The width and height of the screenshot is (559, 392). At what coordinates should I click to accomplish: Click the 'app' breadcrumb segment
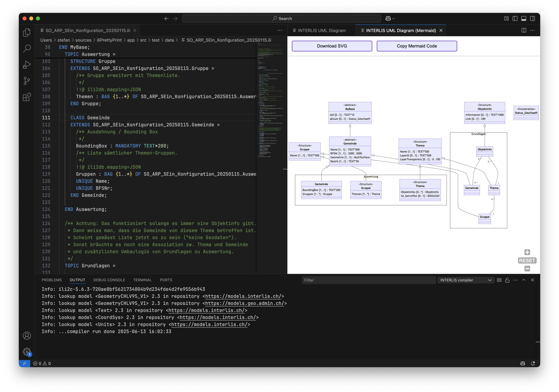click(x=131, y=40)
